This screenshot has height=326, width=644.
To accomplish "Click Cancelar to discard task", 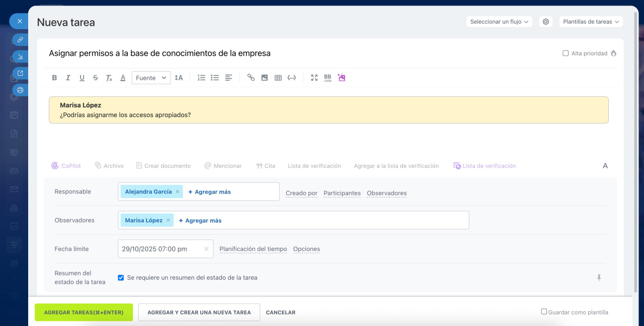I will pos(281,312).
